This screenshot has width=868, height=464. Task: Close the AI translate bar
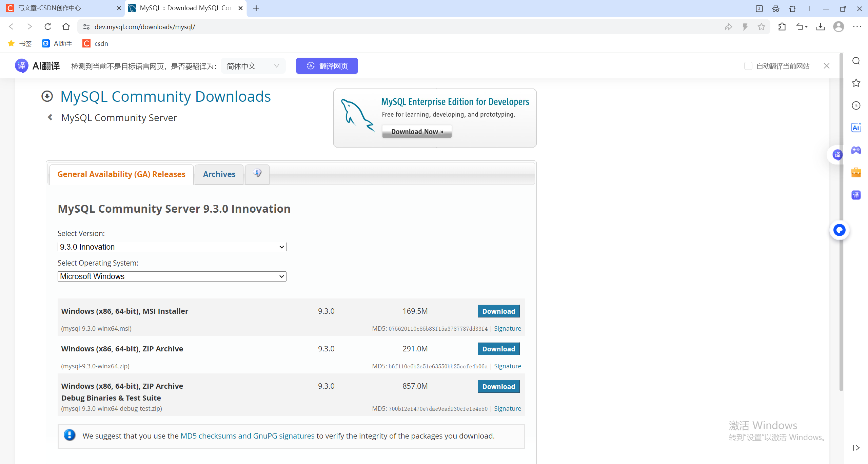827,66
